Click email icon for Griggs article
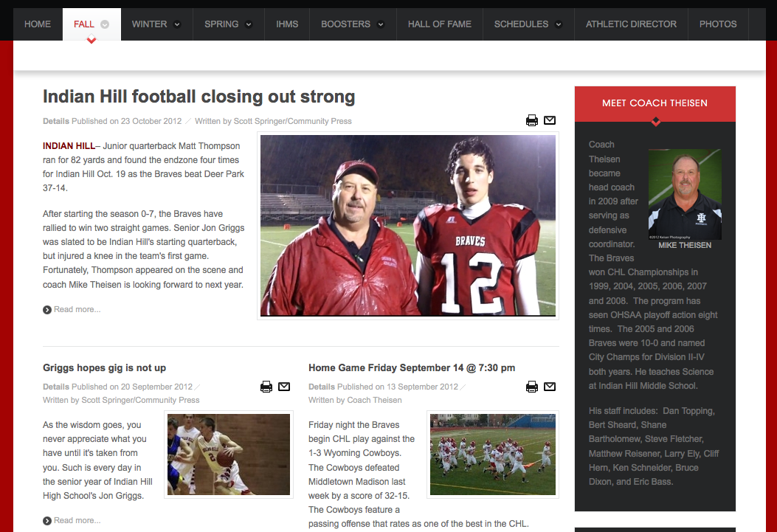 [284, 387]
